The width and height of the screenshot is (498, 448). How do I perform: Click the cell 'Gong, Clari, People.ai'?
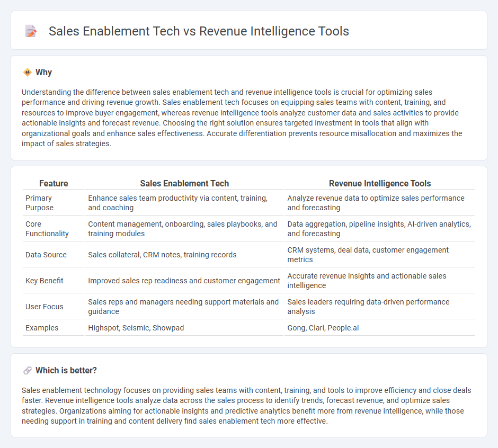[380, 328]
